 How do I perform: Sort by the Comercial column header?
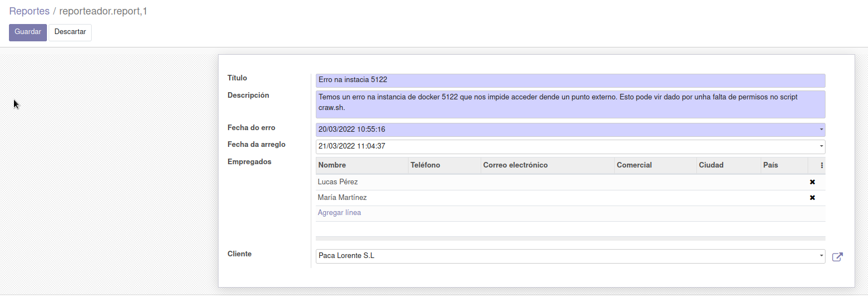(x=656, y=165)
